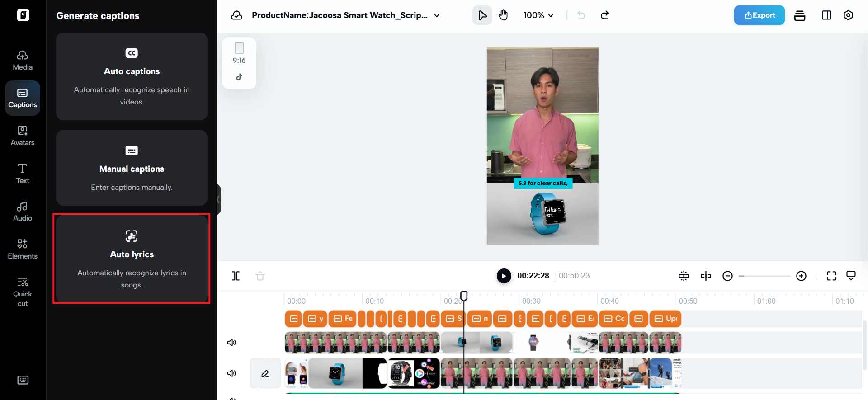Viewport: 868px width, 400px height.
Task: Split clip at playhead
Action: coord(236,276)
